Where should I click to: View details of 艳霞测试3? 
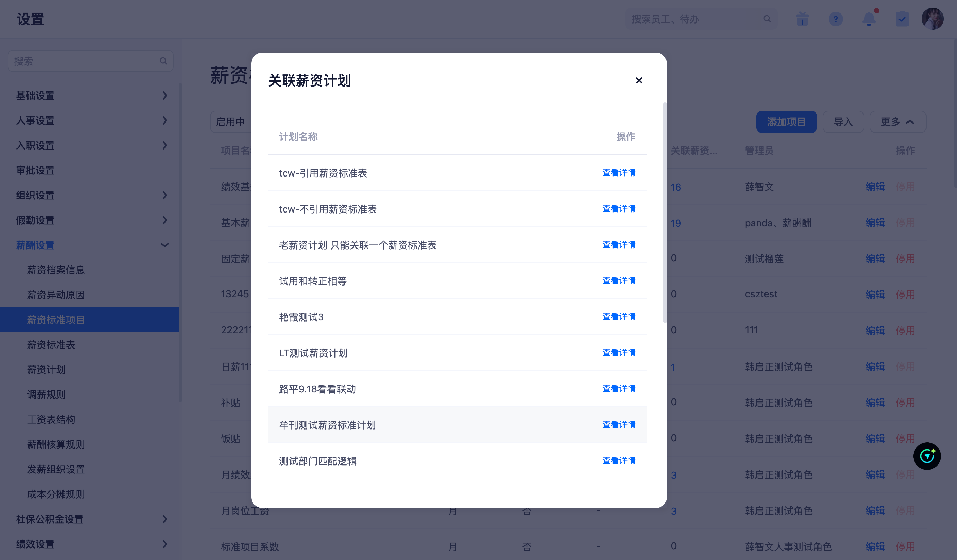[619, 316]
